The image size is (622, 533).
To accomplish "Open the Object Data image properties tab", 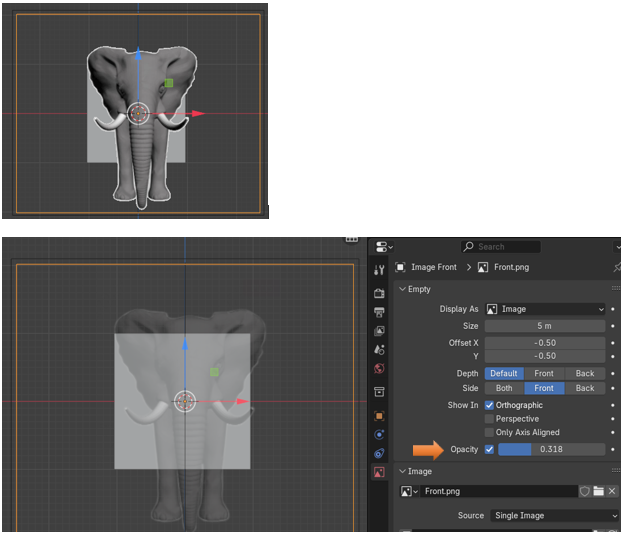I will tap(379, 472).
